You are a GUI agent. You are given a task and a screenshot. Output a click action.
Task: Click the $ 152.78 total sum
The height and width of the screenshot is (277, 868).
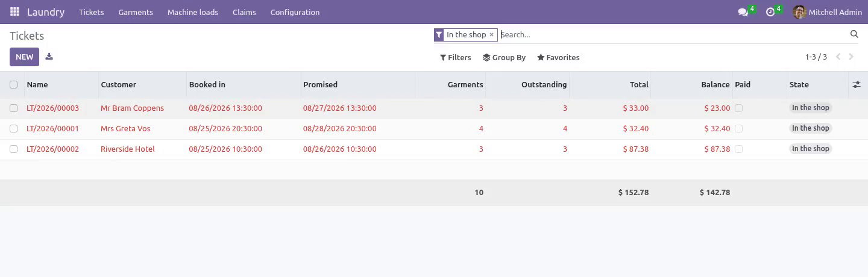click(x=634, y=193)
